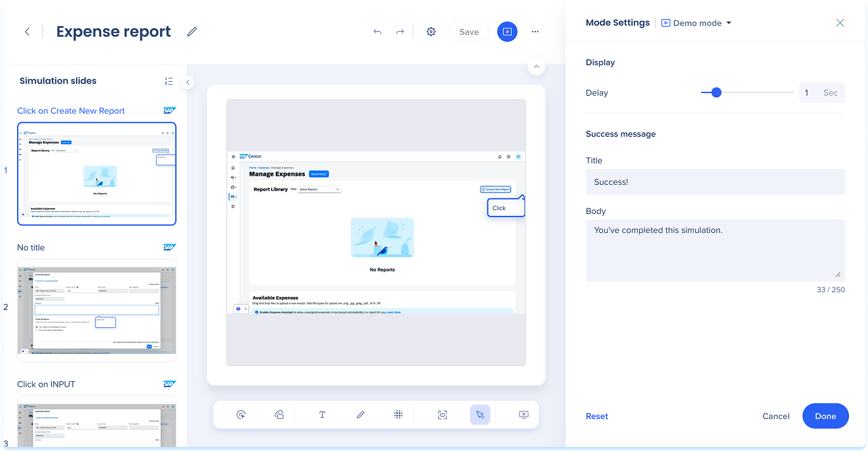
Task: Click the screen-with-X icon in bottom toolbar
Action: point(523,415)
